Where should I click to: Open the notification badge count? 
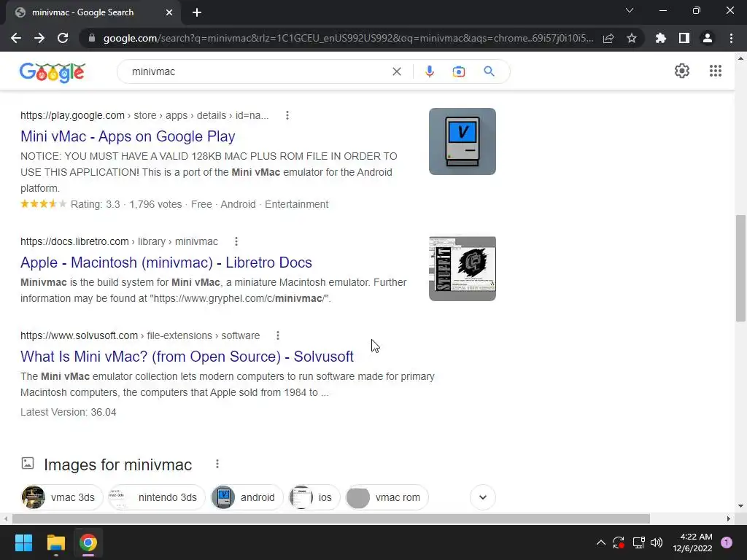[727, 542]
